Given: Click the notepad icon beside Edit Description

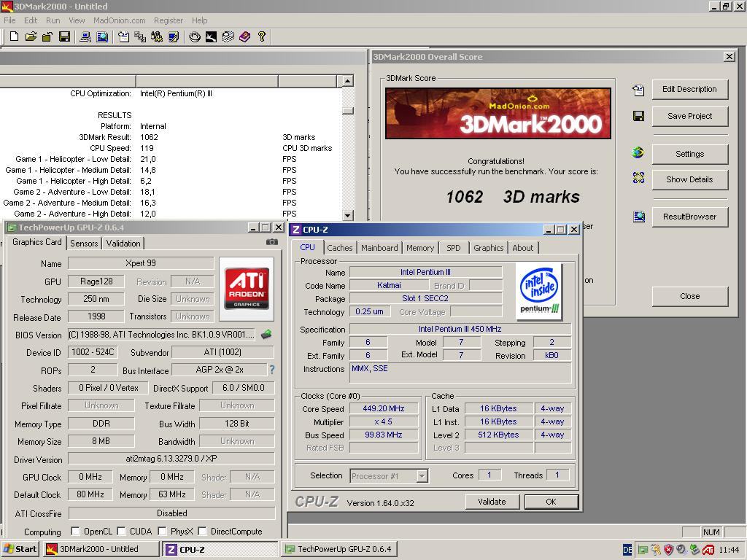Looking at the screenshot, I should click(638, 90).
